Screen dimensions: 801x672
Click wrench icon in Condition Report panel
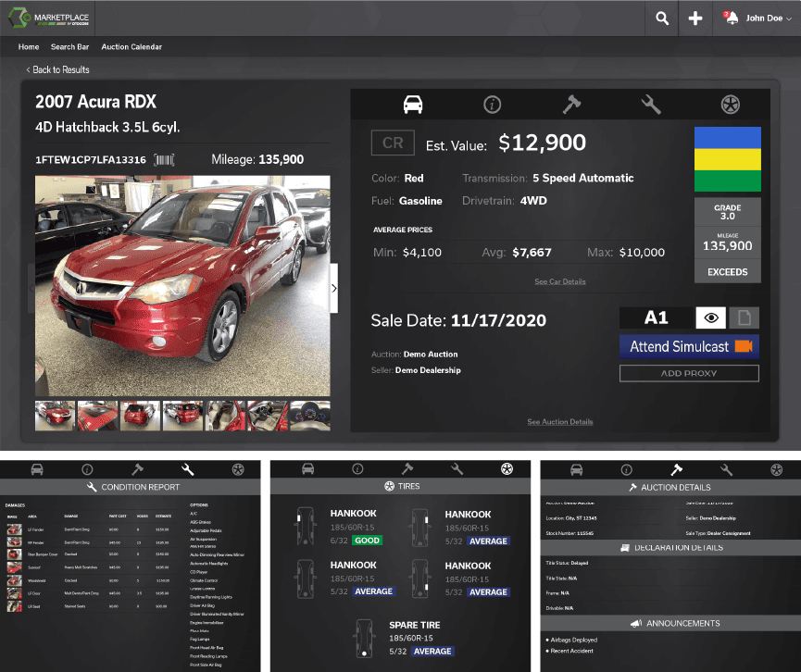[x=187, y=469]
